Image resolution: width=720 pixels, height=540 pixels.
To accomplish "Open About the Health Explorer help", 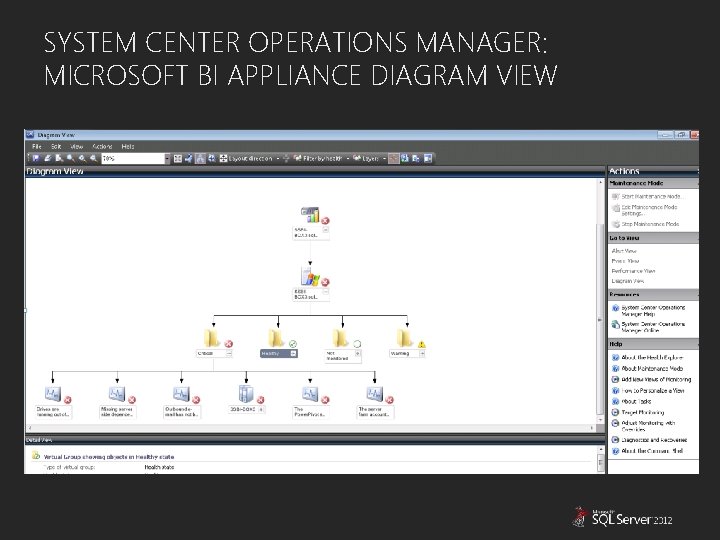I will click(x=647, y=357).
